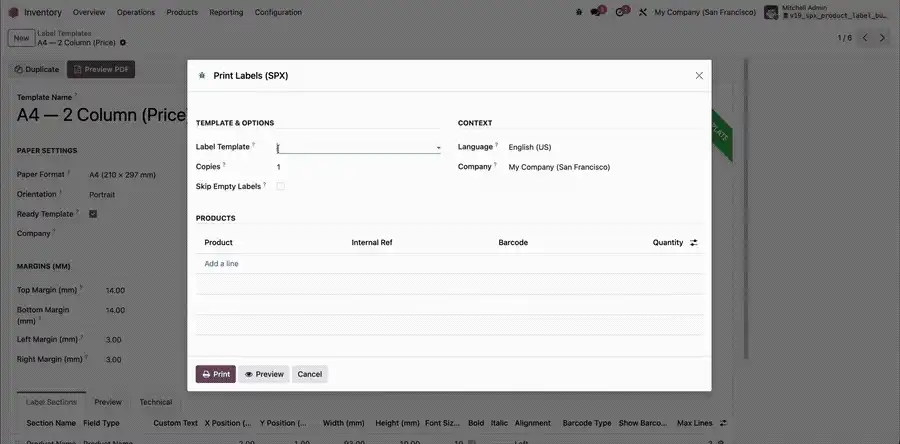
Task: Edit the Copies value field
Action: coord(358,167)
